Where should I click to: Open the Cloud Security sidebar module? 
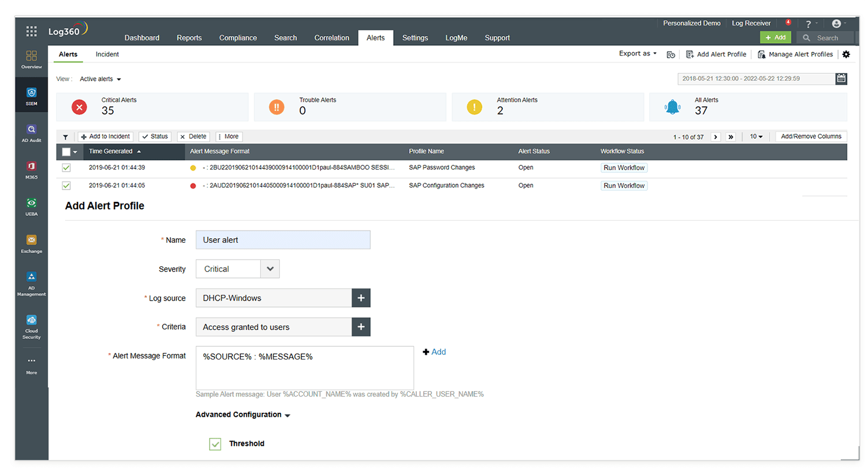pos(31,327)
